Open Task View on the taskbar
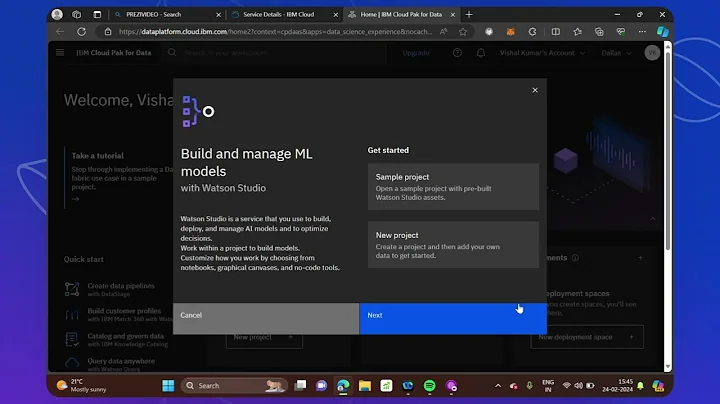 click(x=300, y=386)
